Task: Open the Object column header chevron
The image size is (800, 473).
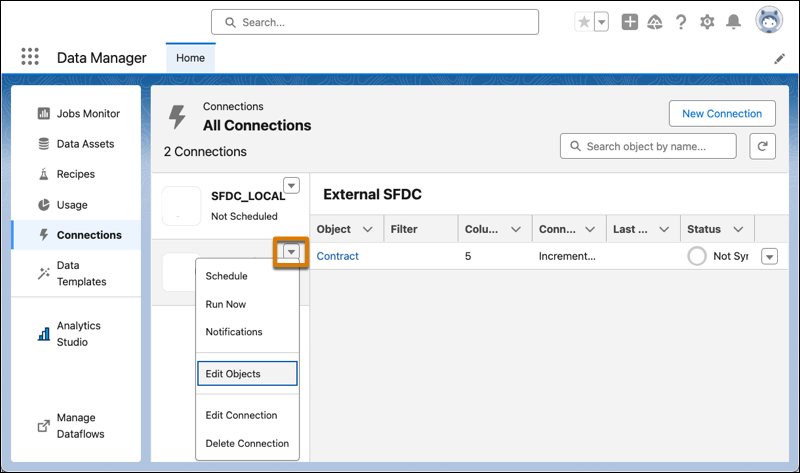Action: point(367,230)
